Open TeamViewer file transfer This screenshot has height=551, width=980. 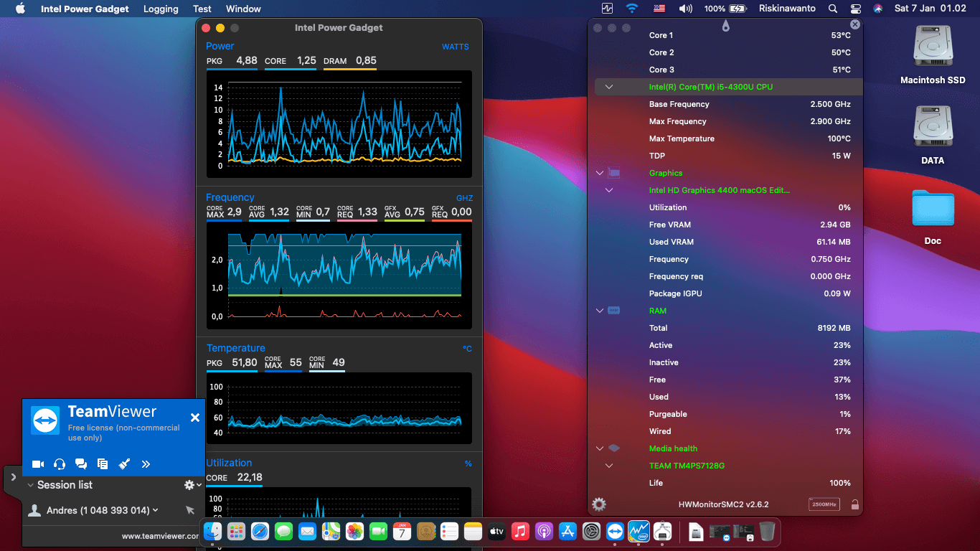tap(101, 463)
